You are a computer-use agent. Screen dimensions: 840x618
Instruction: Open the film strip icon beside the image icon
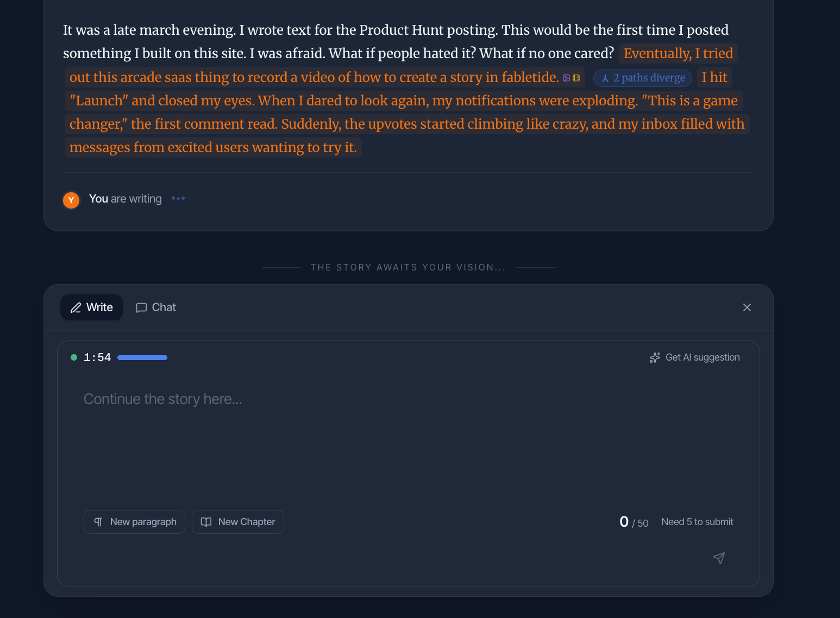[x=576, y=78]
